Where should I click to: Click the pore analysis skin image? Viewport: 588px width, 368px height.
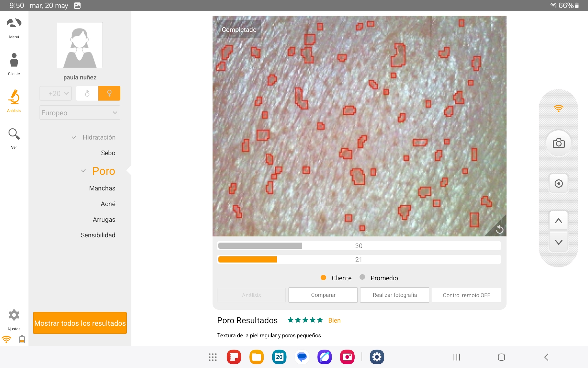[359, 126]
